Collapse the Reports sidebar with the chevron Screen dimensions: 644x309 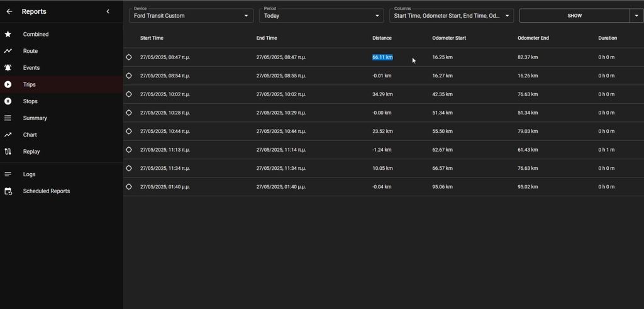point(108,11)
